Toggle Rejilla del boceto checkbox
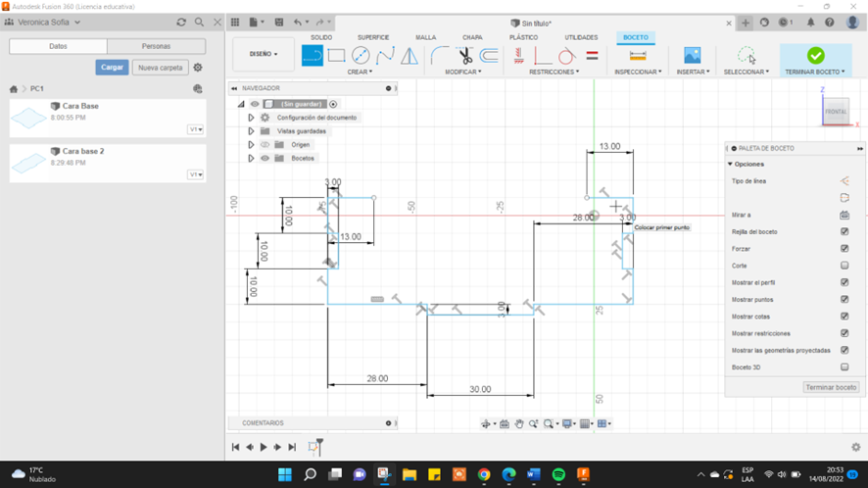The image size is (868, 488). click(844, 231)
